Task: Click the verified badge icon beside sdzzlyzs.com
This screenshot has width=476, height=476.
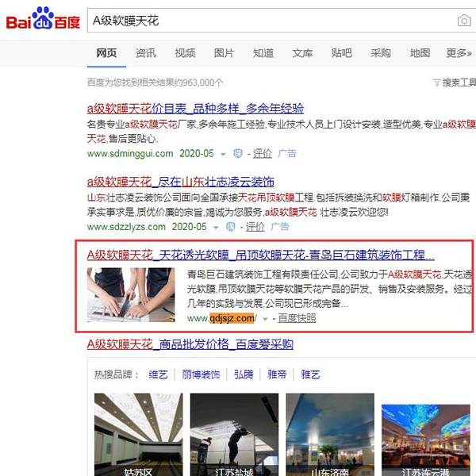Action: pyautogui.click(x=230, y=227)
